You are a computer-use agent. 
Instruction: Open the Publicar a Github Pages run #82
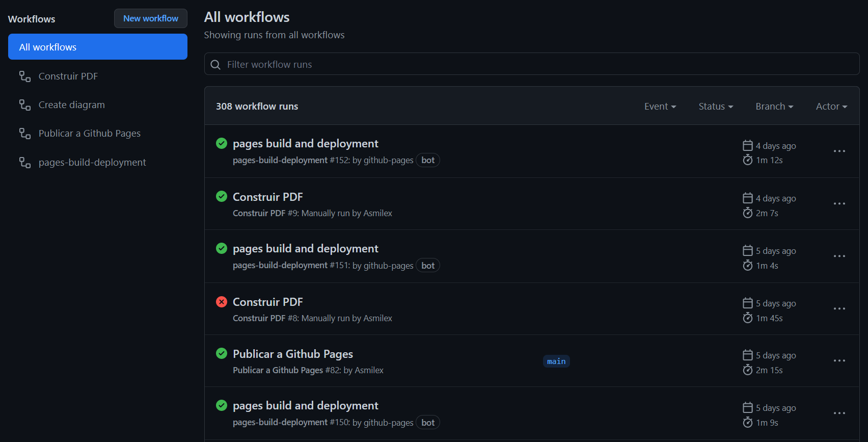tap(293, 354)
